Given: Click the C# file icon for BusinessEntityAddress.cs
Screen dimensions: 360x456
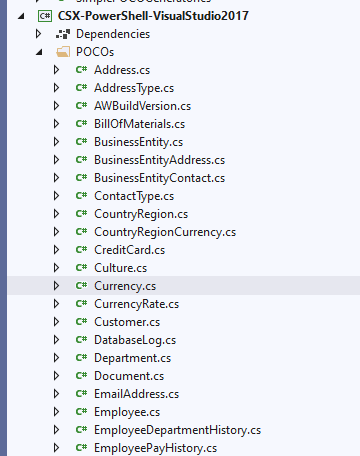Looking at the screenshot, I should [81, 160].
